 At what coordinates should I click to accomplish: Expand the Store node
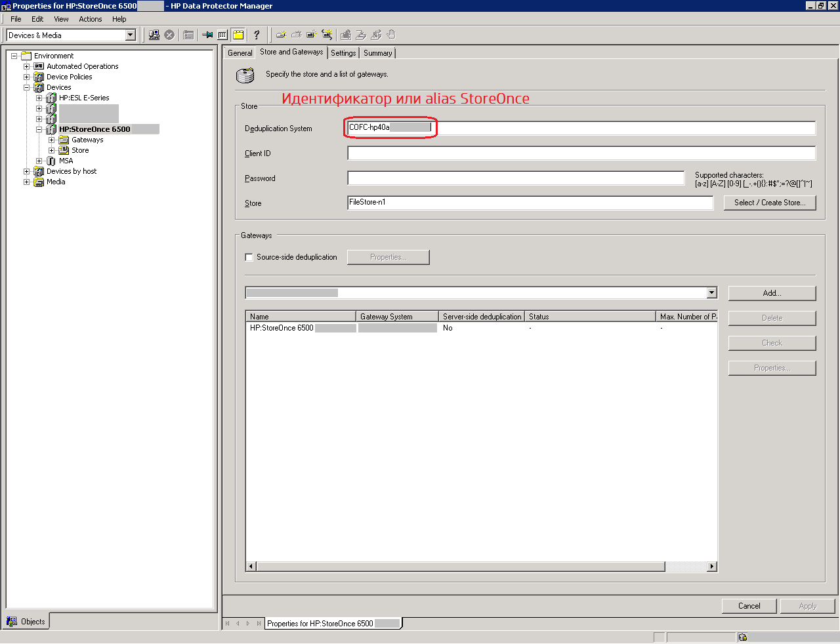[52, 150]
